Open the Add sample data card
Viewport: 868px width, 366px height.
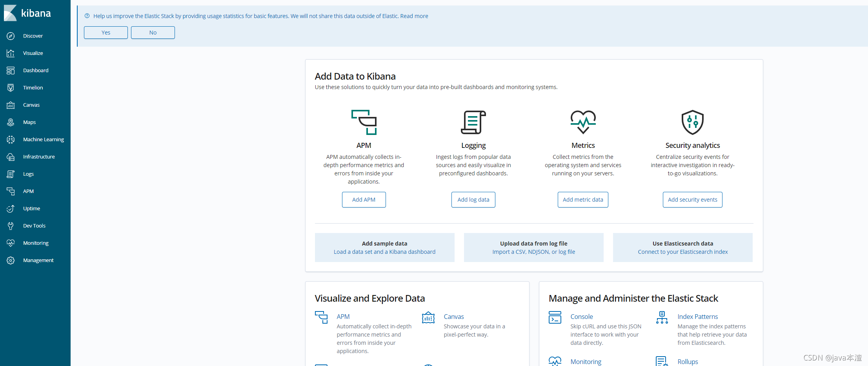coord(385,248)
